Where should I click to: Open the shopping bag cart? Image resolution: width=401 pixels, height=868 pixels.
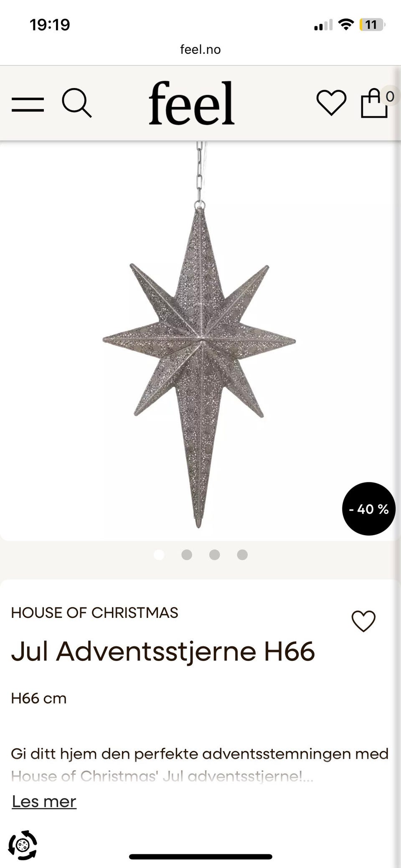click(x=373, y=104)
